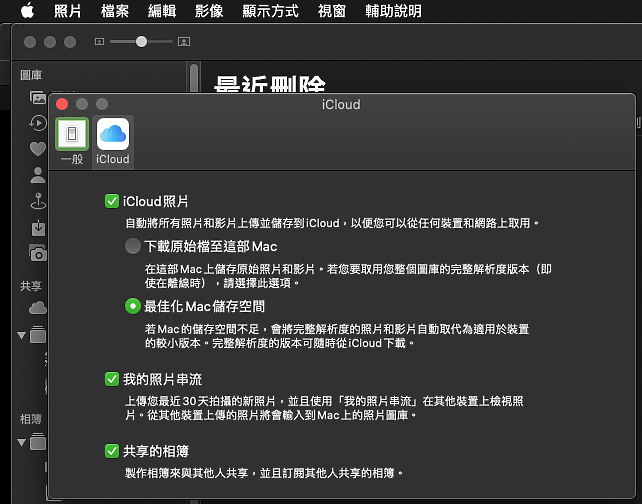Open Photos library in sidebar
Screen dimensions: 642x504
pos(38,98)
